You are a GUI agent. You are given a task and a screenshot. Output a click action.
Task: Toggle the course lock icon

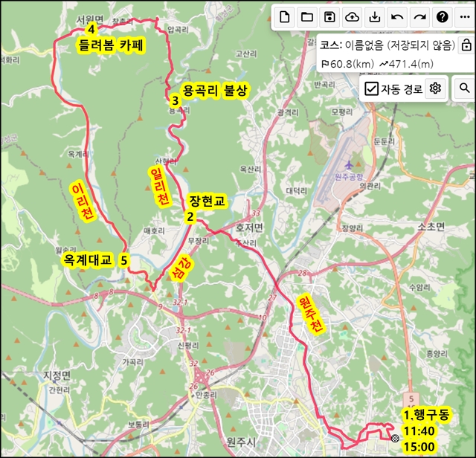pos(466,45)
